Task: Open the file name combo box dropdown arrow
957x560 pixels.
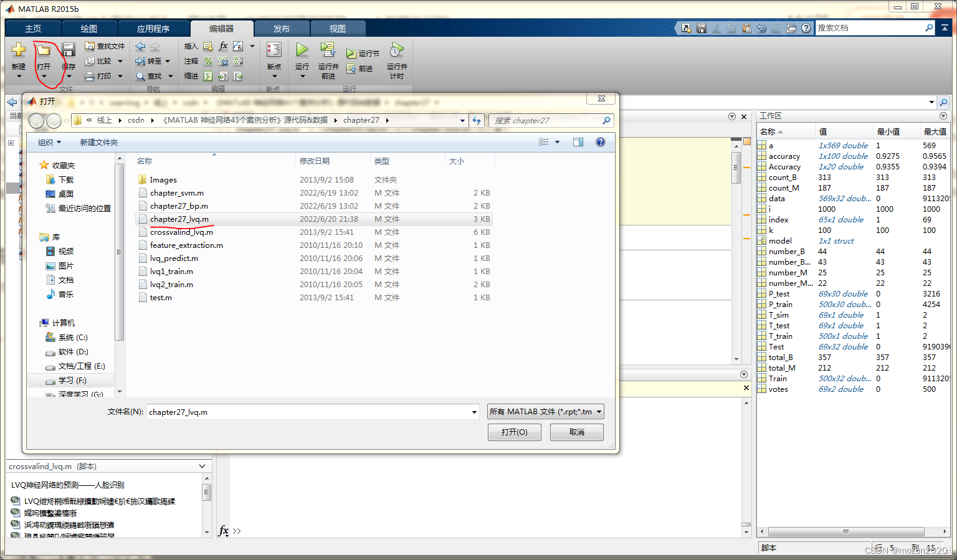Action: [475, 412]
